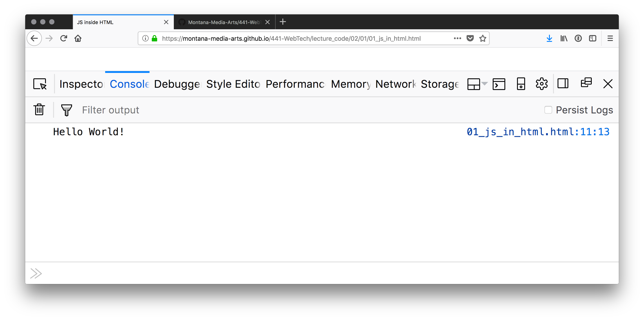Save the page to Pocket
Image resolution: width=644 pixels, height=320 pixels.
point(470,38)
